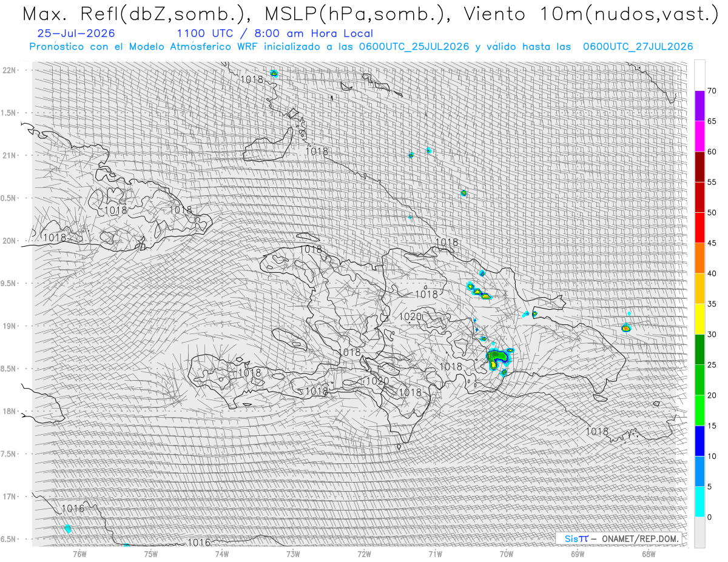
Task: Click the "70W" longitude label
Action: coord(507,554)
